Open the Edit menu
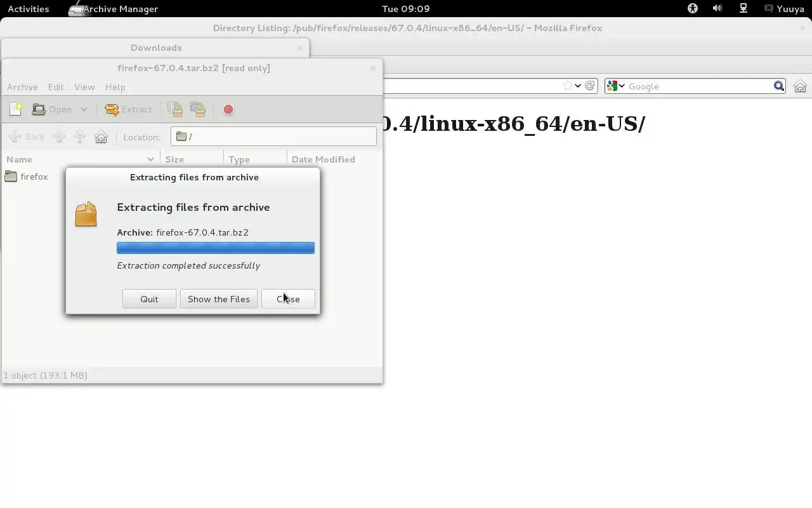Viewport: 812px width, 508px height. [x=56, y=87]
